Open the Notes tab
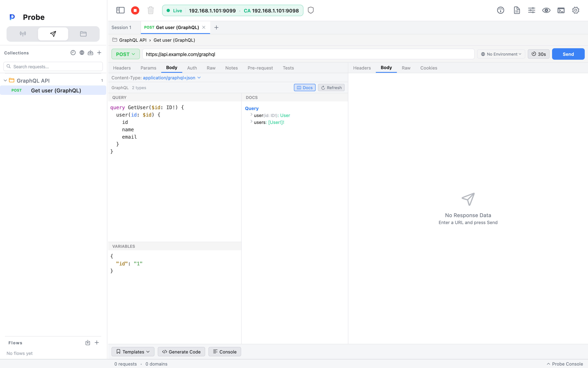The width and height of the screenshot is (588, 368). 231,68
